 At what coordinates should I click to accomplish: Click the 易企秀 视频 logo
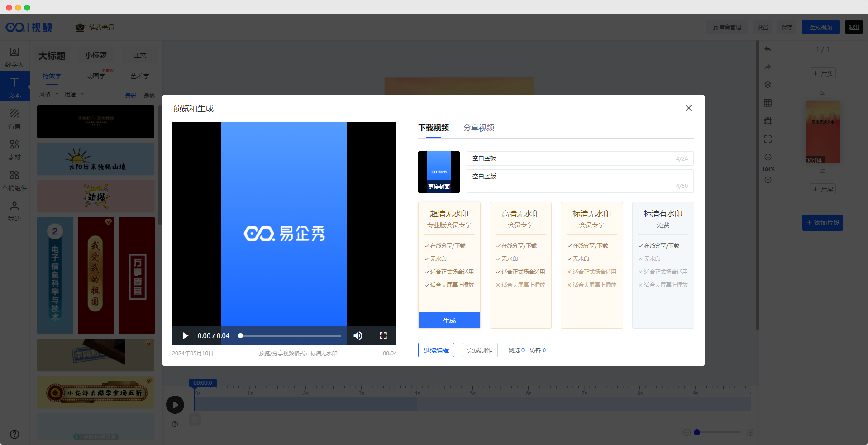click(x=29, y=27)
